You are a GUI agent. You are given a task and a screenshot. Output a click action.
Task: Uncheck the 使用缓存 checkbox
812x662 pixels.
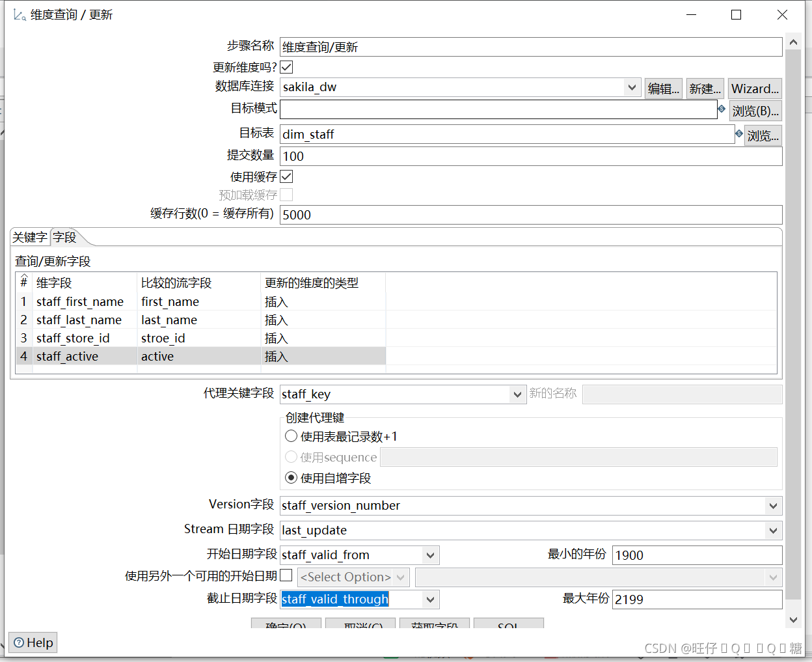tap(286, 176)
